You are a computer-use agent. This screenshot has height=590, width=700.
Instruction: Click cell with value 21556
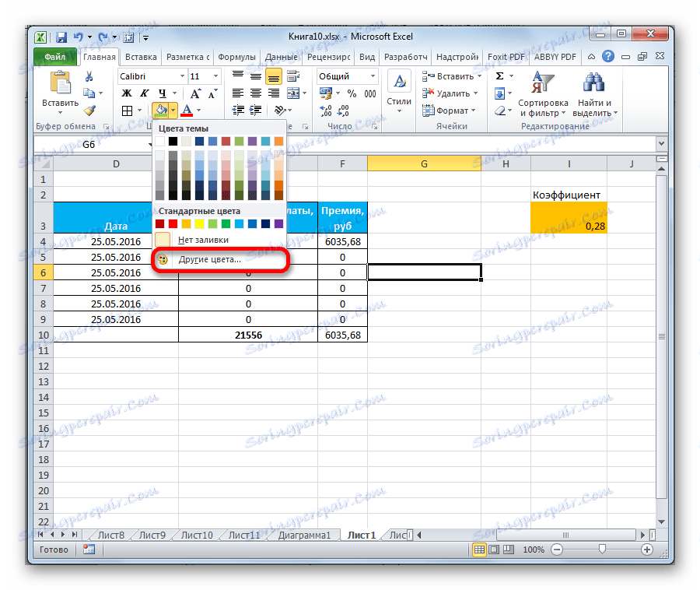(248, 335)
